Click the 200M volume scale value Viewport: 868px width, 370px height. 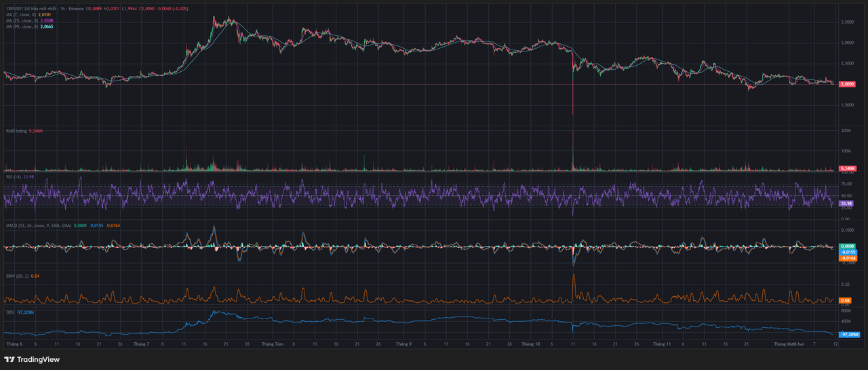point(846,130)
